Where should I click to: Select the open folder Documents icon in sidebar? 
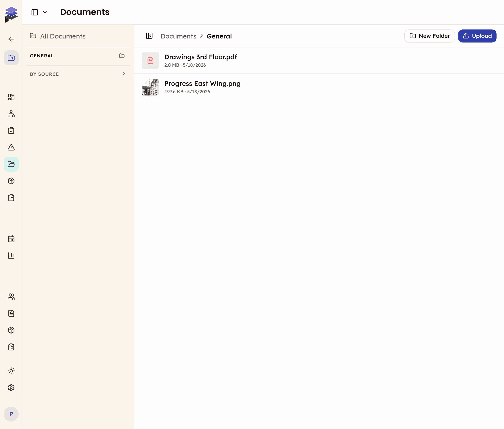(x=11, y=164)
